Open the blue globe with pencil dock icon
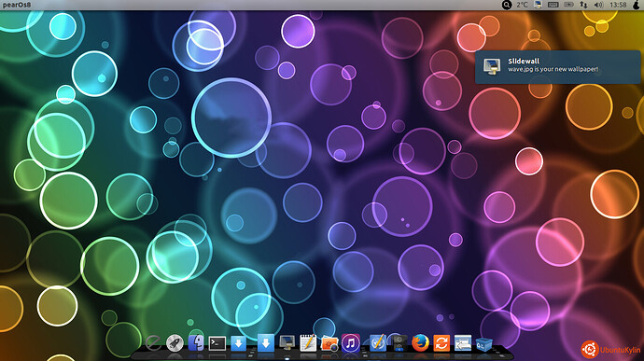The image size is (644, 361). pyautogui.click(x=377, y=343)
